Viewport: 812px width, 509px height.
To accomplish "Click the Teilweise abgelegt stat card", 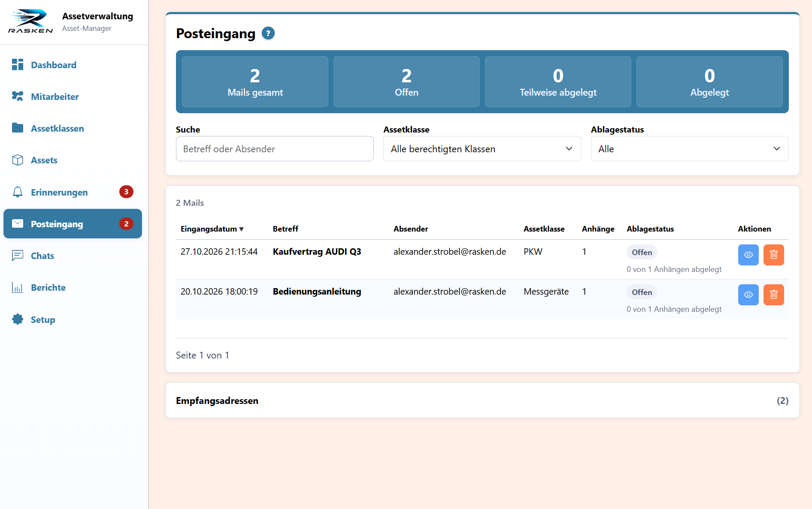I will [558, 81].
